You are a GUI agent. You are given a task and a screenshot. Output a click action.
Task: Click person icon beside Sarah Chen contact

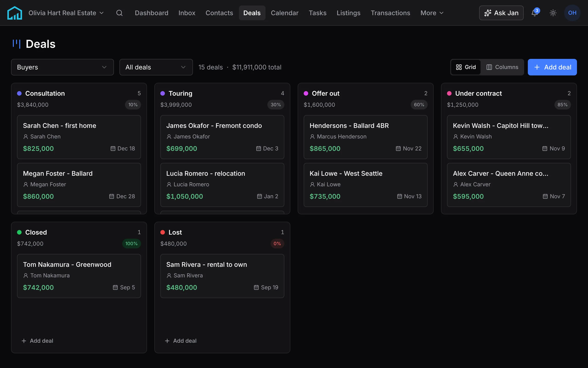point(26,137)
